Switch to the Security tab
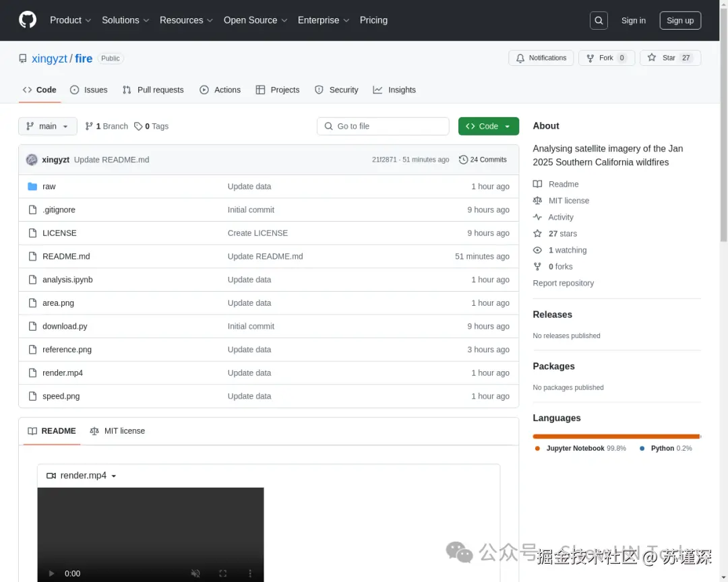Image resolution: width=728 pixels, height=582 pixels. 336,90
